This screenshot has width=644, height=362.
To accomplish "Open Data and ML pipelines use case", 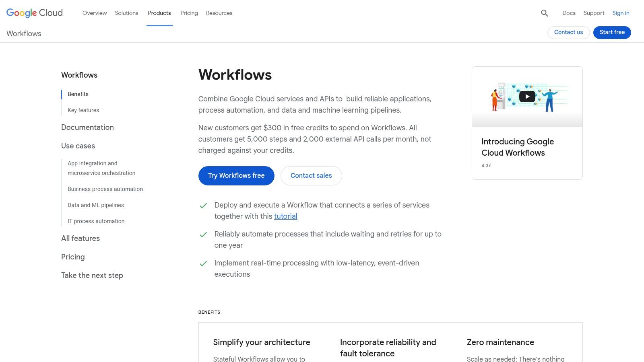I will coord(95,205).
